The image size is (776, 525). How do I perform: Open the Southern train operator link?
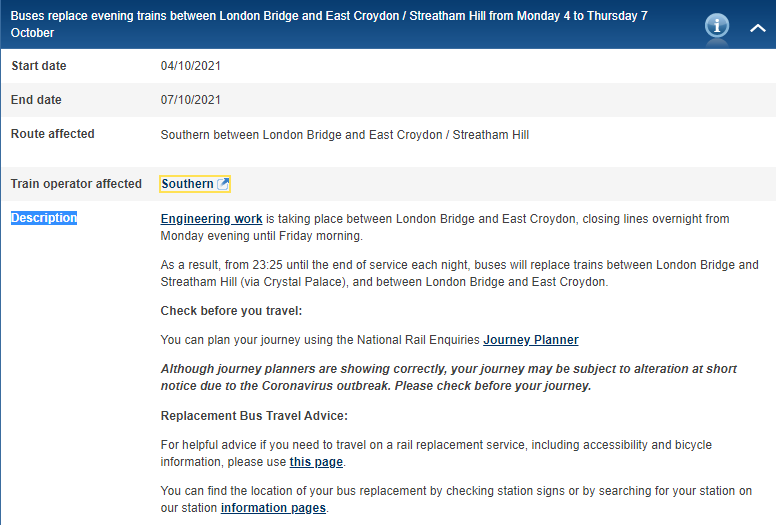187,184
